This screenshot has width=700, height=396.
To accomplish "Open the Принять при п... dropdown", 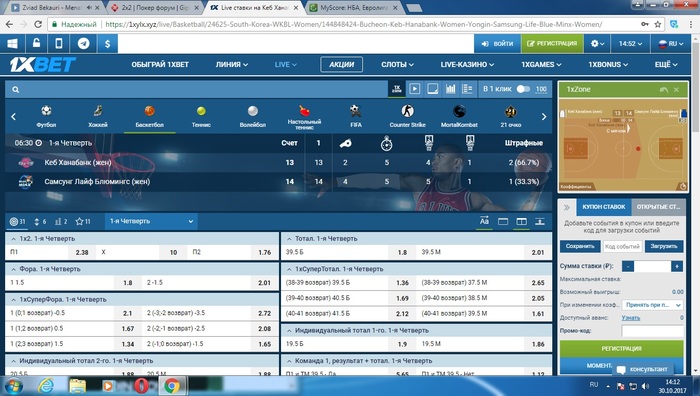I will click(653, 305).
